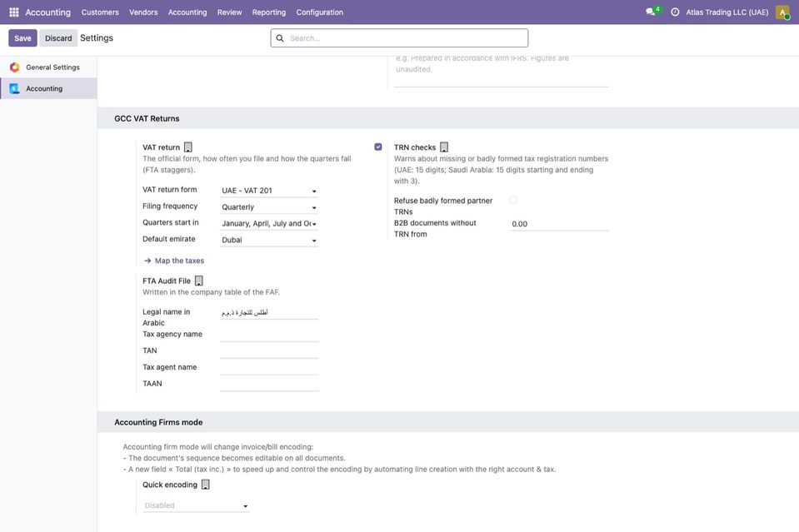Click the company icon beside FTA Audit File
This screenshot has width=799, height=532.
tap(199, 281)
